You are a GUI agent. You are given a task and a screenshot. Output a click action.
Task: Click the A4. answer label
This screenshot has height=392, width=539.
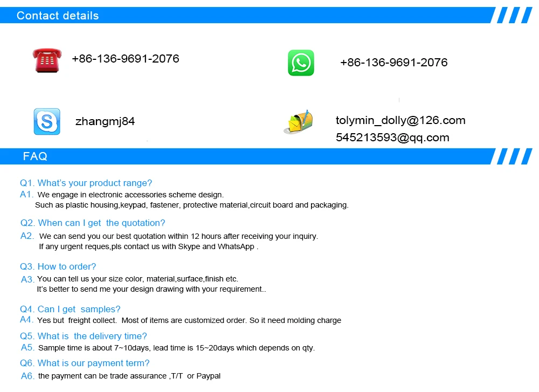(26, 319)
